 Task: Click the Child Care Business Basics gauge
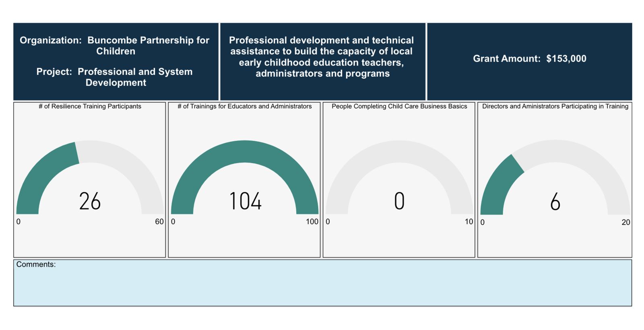click(399, 177)
